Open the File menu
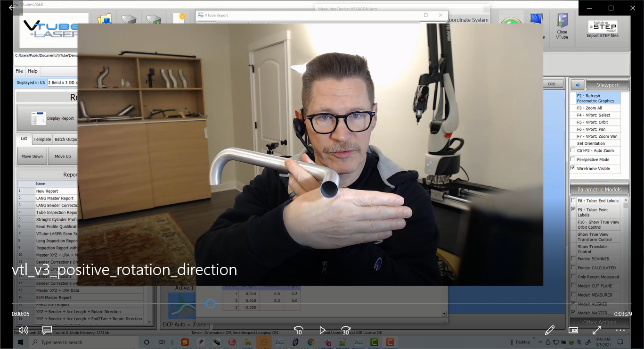The image size is (644, 349). tap(19, 71)
